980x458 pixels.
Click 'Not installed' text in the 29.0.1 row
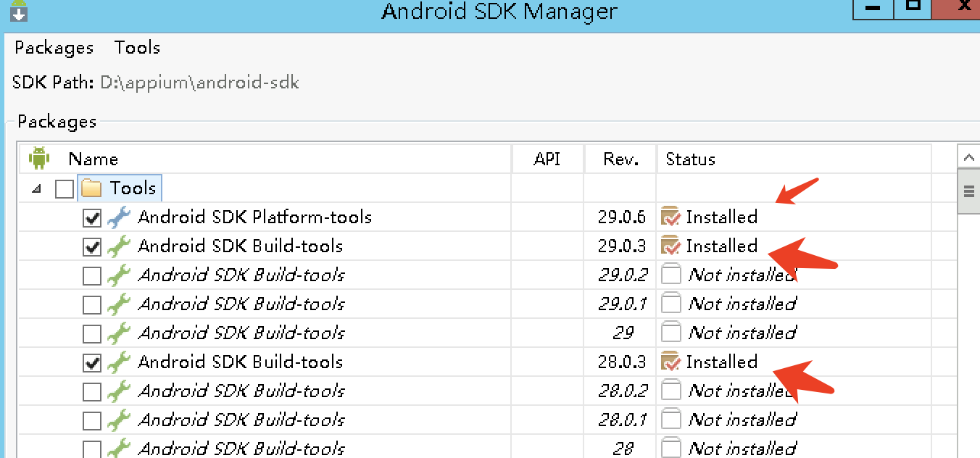742,304
